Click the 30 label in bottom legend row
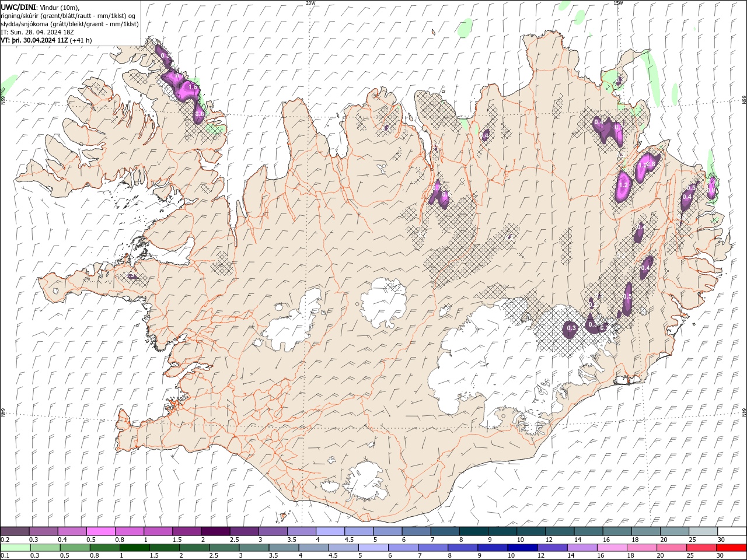The width and height of the screenshot is (747, 560). click(720, 556)
